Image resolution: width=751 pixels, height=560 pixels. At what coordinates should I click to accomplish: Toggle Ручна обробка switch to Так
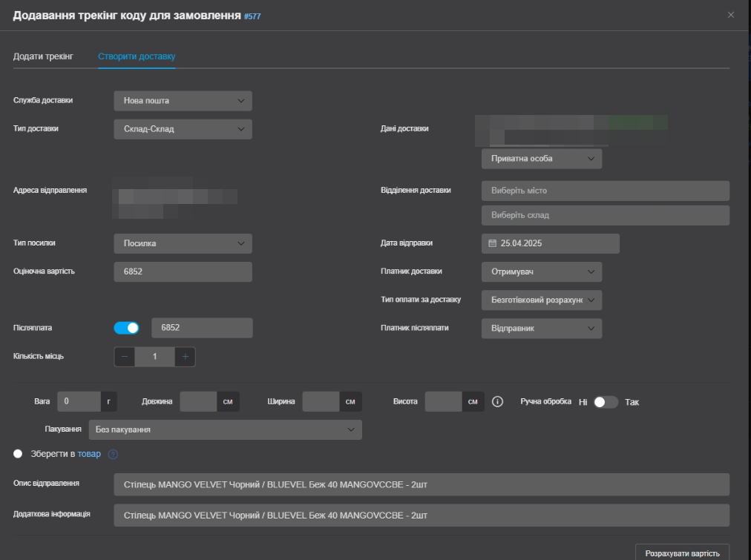tap(606, 402)
